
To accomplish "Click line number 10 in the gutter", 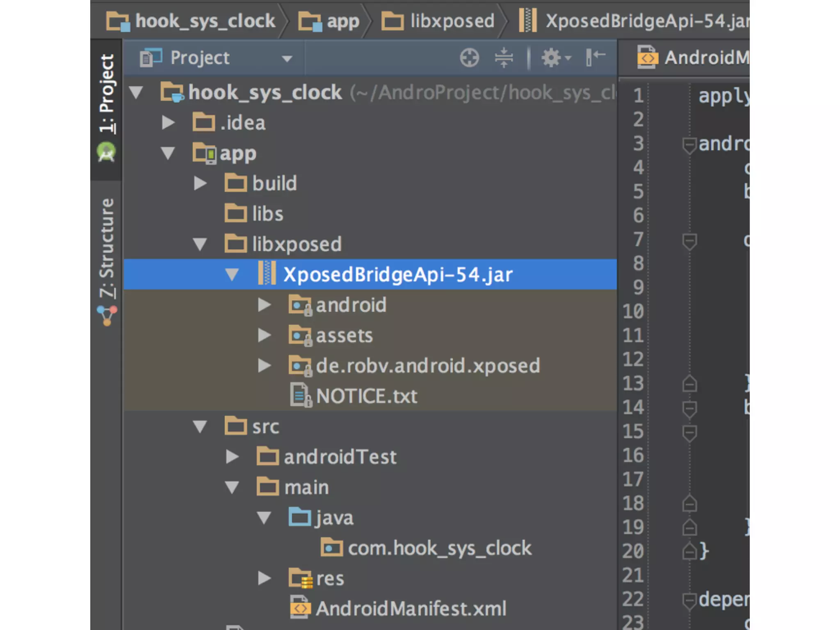I will (633, 311).
